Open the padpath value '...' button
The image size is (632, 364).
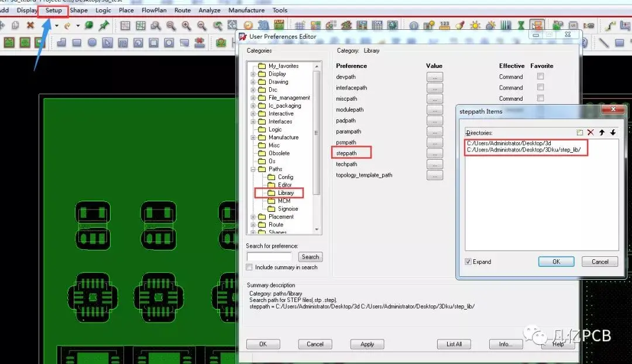pos(434,121)
